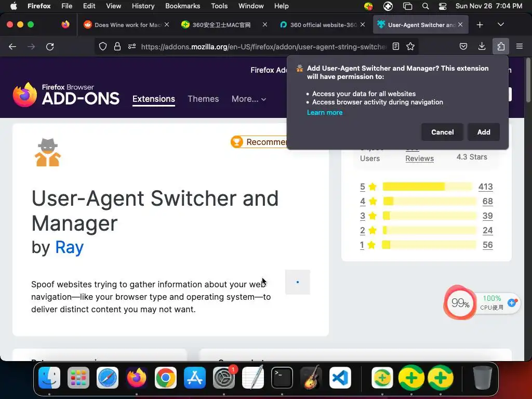Open Spotlight search in menu bar

coord(425,6)
